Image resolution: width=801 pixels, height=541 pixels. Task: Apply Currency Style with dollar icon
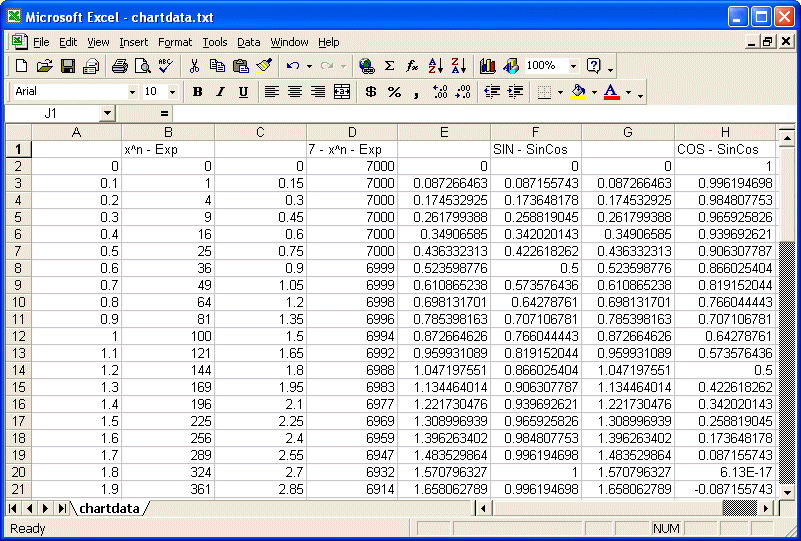click(x=370, y=92)
